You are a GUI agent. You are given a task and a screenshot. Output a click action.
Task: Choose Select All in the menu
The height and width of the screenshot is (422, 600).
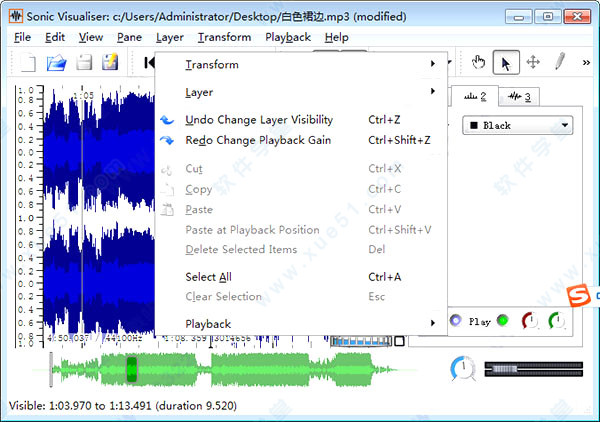(x=301, y=277)
